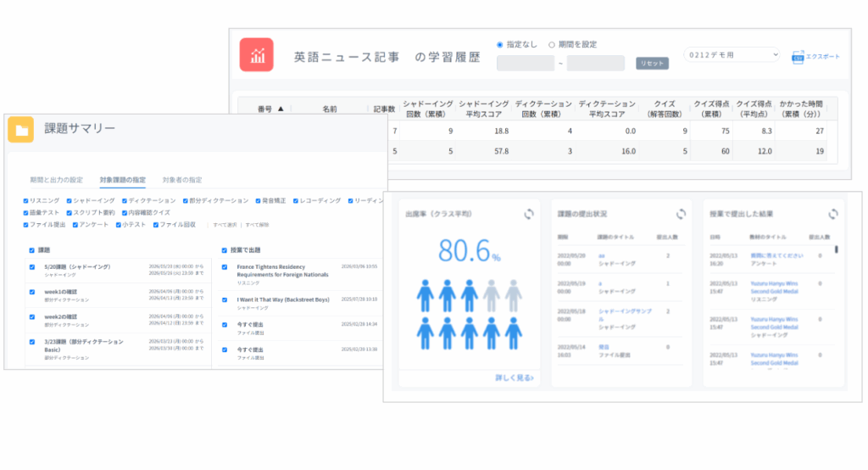Click the 18.8 shadowing average score cell

tap(501, 131)
